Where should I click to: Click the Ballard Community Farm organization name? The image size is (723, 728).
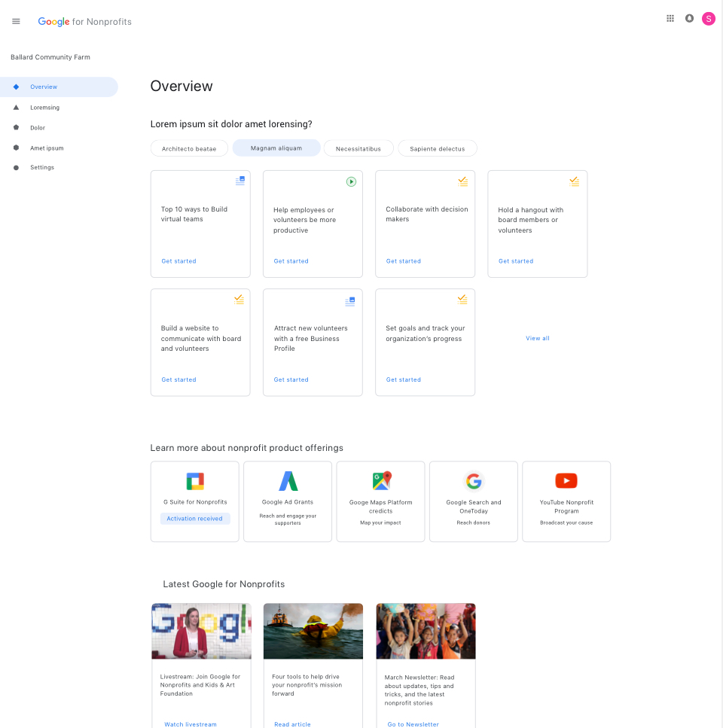(50, 57)
